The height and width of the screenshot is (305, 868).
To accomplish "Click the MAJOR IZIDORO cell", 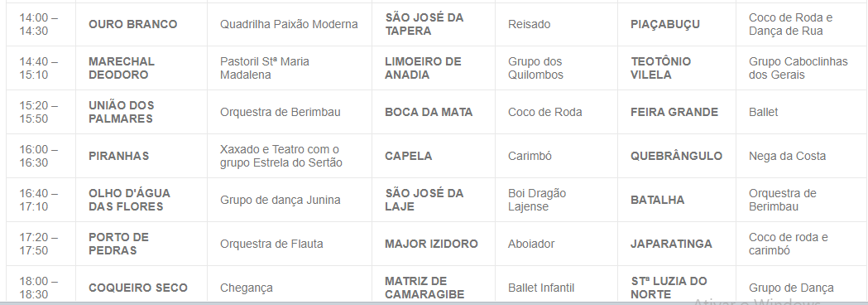I will [x=431, y=244].
